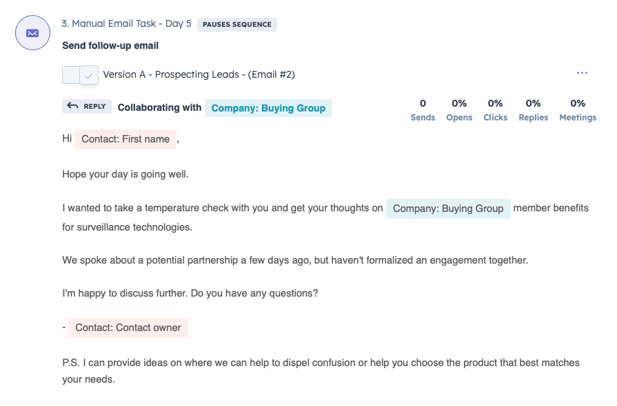Click the Contact: Contact owner token
Screen dimensions: 617x406
click(x=128, y=328)
